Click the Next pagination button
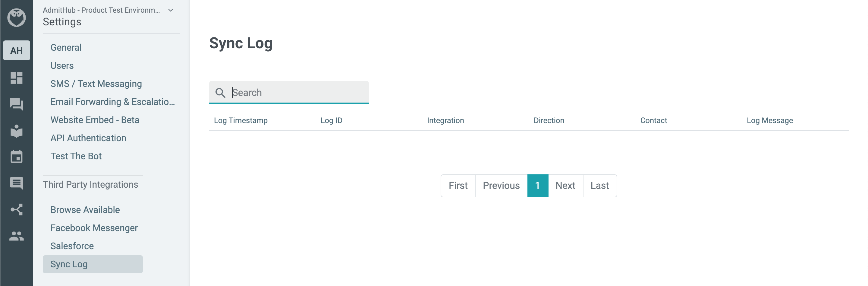 click(565, 186)
